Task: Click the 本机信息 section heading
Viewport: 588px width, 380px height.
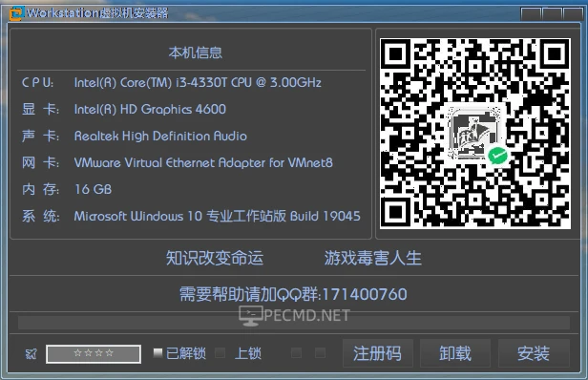Action: [196, 53]
